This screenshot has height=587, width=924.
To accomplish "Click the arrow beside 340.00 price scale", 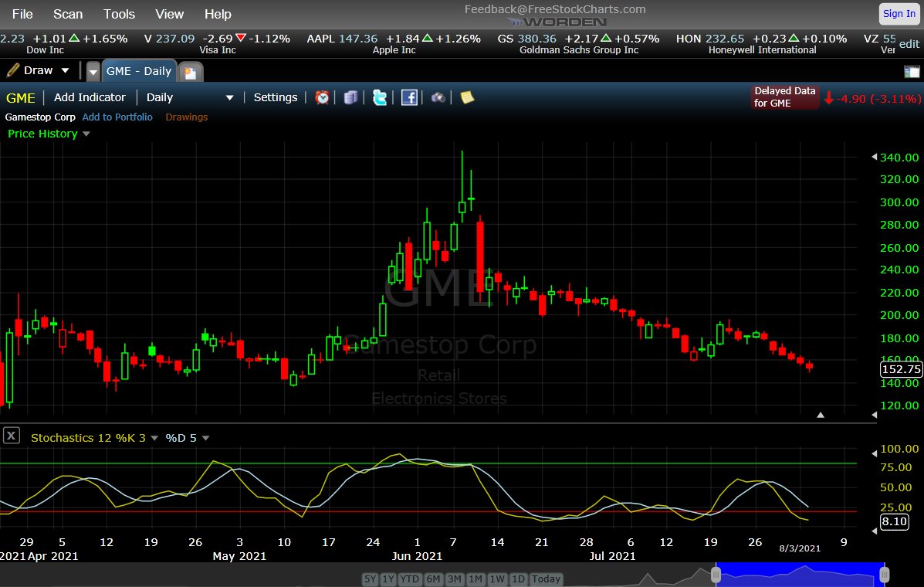I will [874, 157].
